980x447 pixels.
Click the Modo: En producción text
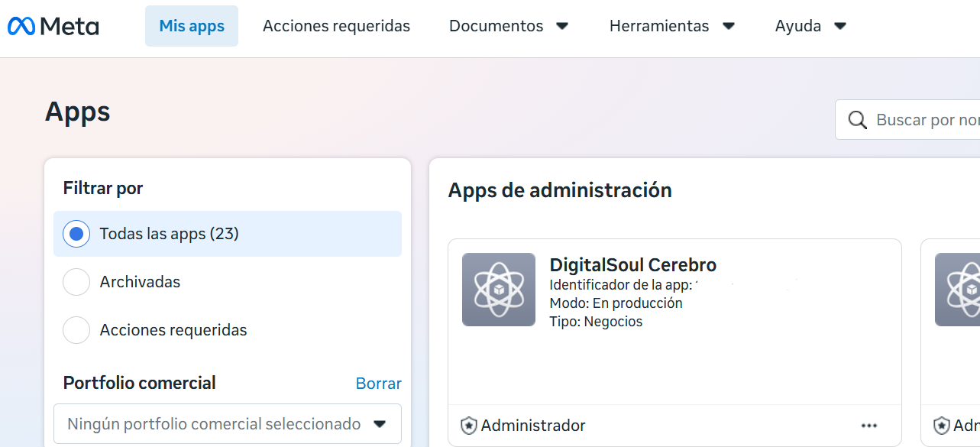(x=616, y=303)
